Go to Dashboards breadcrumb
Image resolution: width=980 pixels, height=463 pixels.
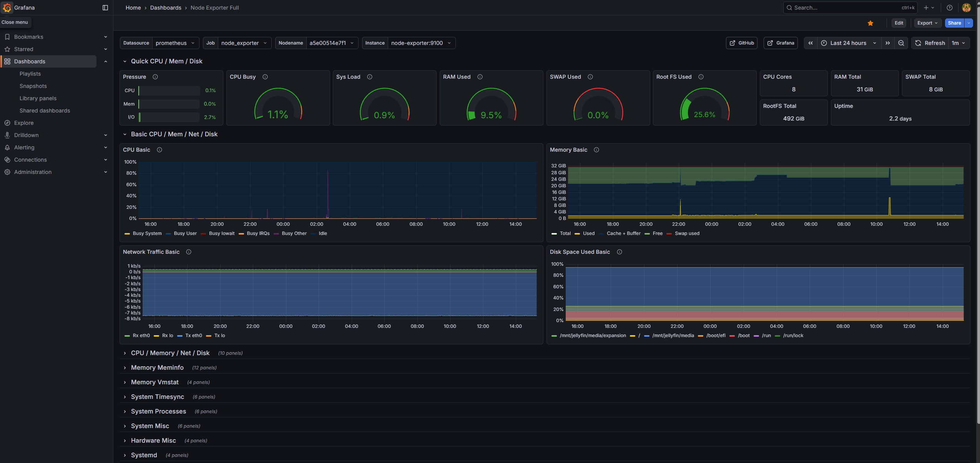pos(166,8)
